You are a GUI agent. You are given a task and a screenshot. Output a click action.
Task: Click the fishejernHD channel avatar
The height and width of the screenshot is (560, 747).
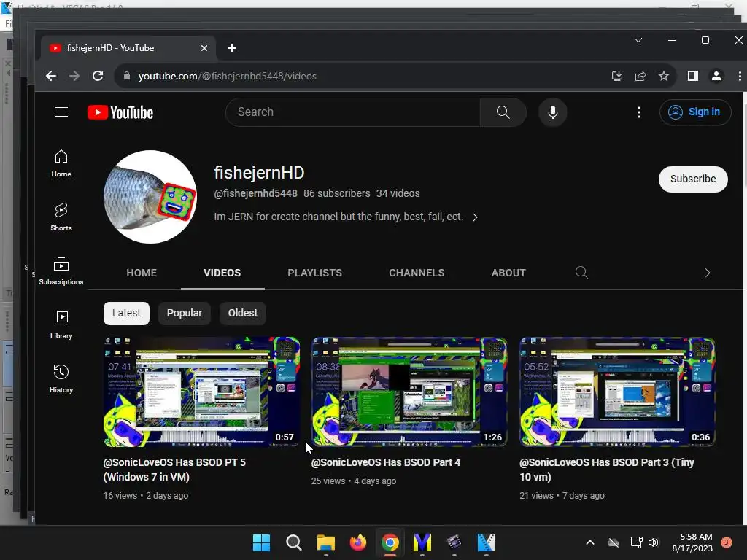pos(150,197)
